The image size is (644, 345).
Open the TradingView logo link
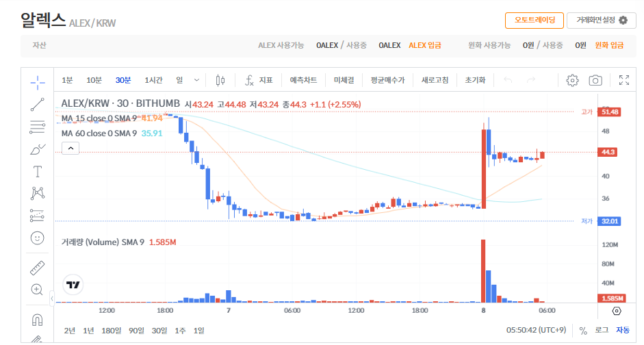click(73, 285)
